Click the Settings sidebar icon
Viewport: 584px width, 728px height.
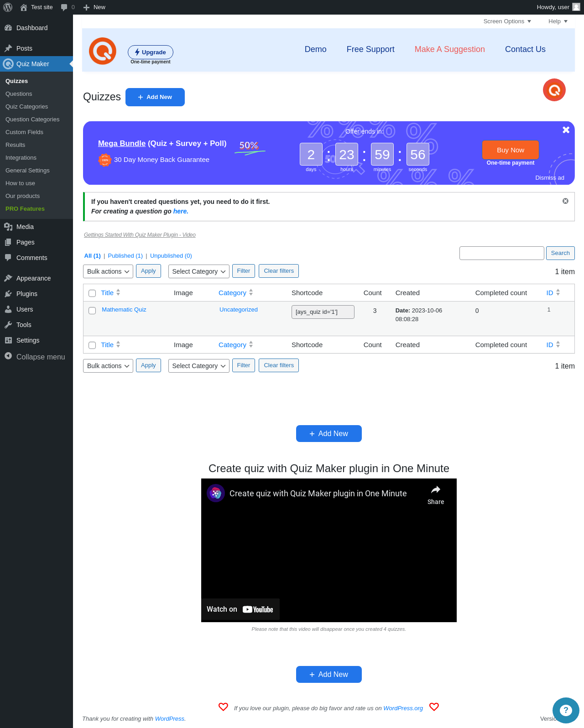point(8,340)
